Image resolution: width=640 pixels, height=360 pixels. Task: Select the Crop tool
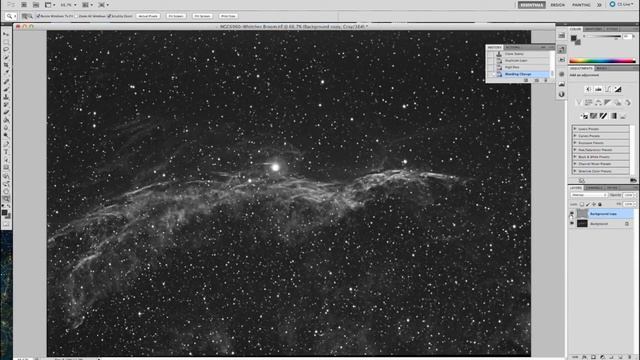coord(6,65)
